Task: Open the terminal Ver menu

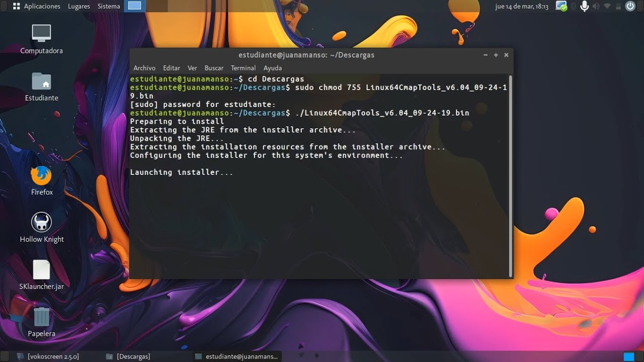Action: pos(192,68)
